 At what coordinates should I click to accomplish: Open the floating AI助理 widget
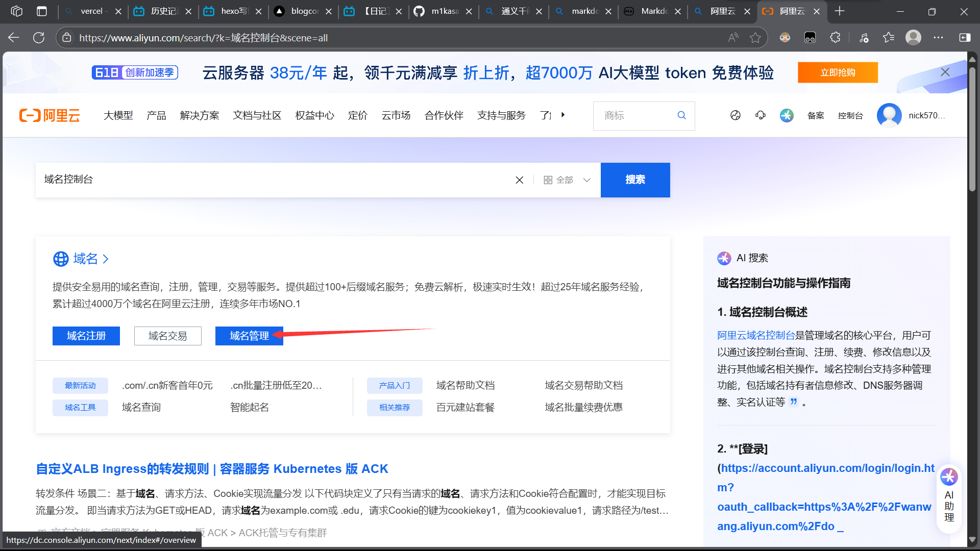click(949, 499)
